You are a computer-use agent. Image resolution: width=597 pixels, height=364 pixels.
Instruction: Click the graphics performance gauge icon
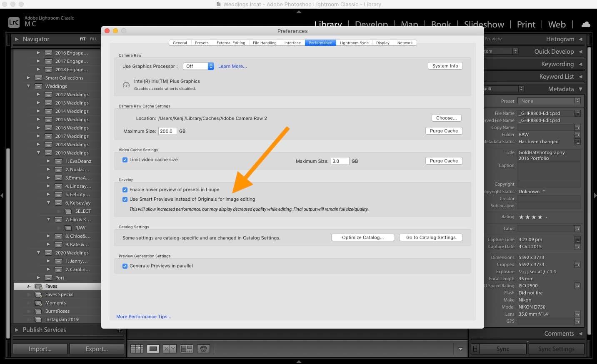click(126, 85)
